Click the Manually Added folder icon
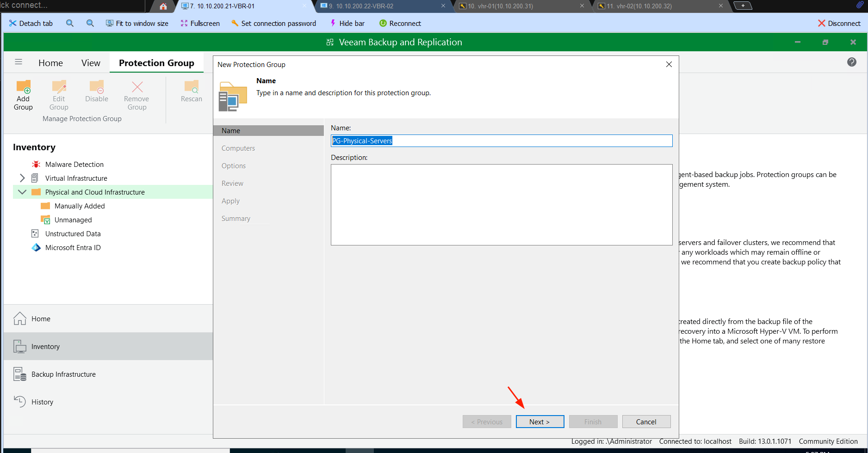 pyautogui.click(x=45, y=206)
